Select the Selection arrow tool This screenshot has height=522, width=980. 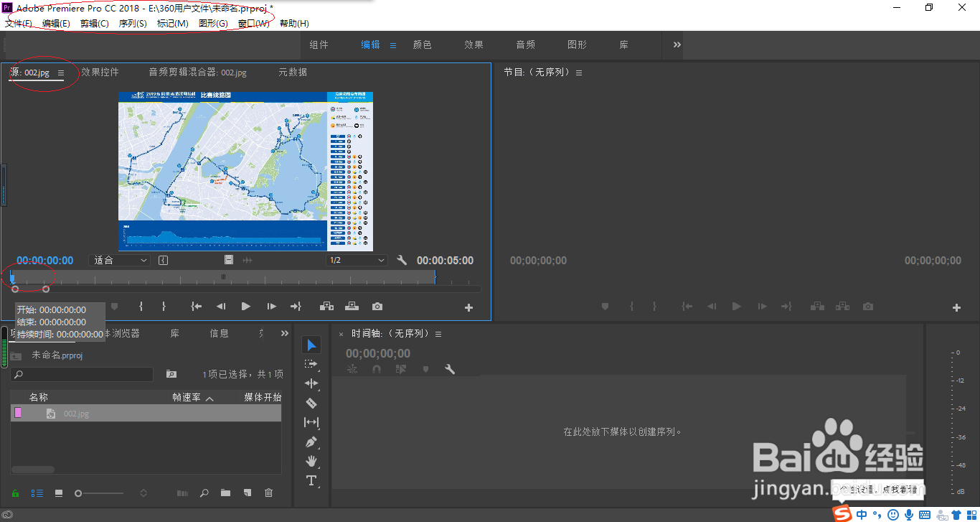(311, 345)
